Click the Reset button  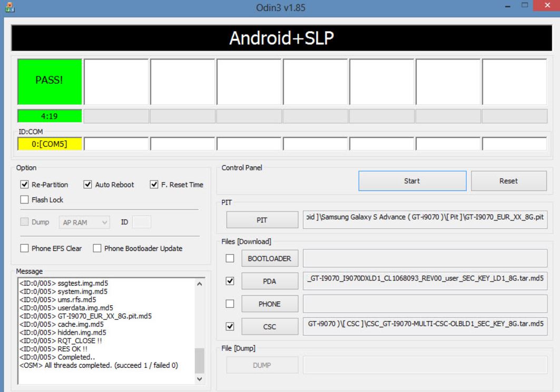coord(508,181)
